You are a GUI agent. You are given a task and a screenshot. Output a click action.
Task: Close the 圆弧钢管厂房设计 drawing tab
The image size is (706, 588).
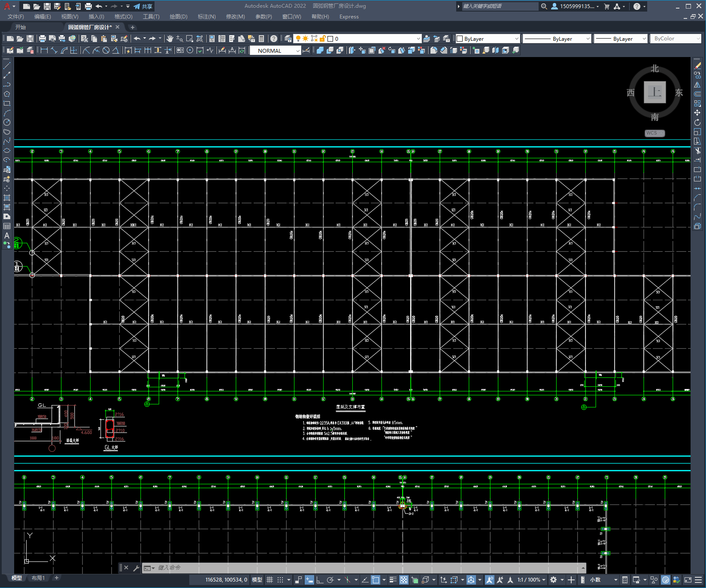[118, 27]
